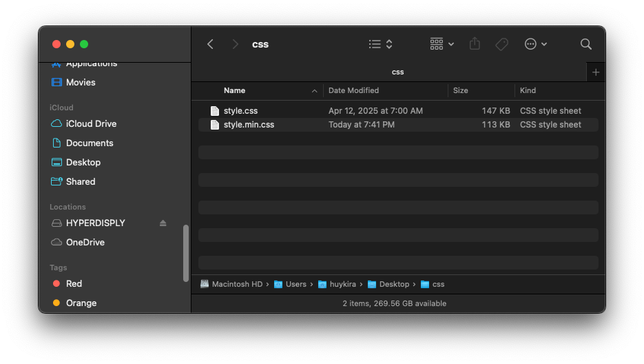Viewport: 644px width, 364px height.
Task: Click the Movies sidebar icon
Action: (x=56, y=83)
